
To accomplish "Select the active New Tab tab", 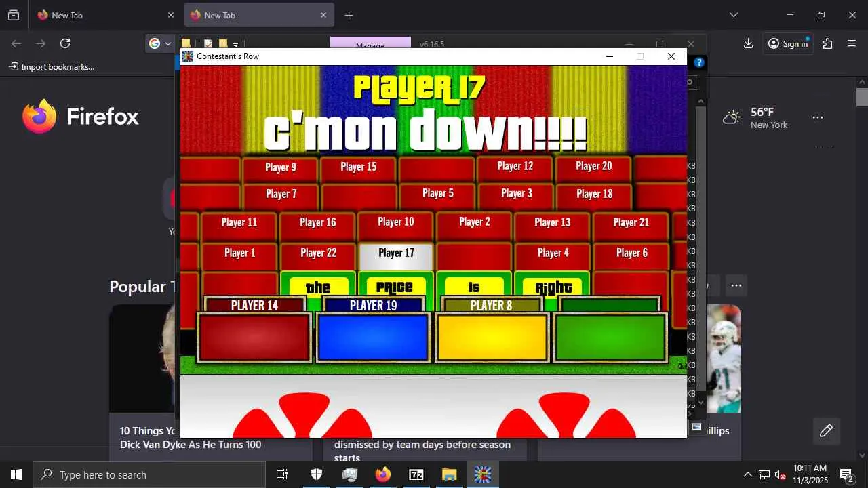I will [259, 15].
